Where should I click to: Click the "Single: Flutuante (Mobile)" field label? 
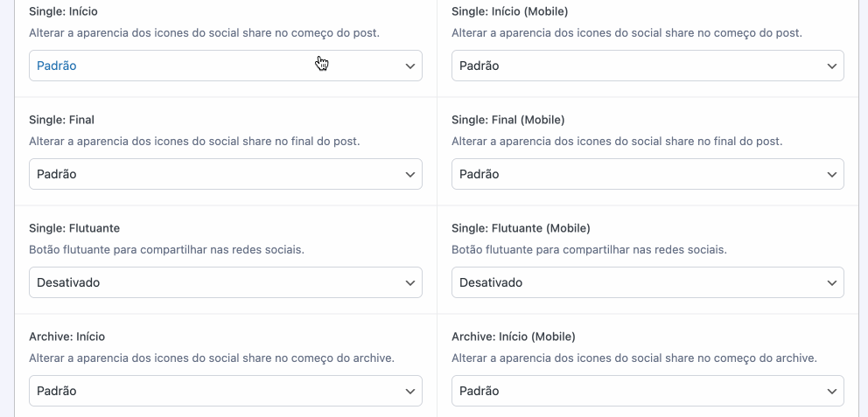(x=521, y=228)
